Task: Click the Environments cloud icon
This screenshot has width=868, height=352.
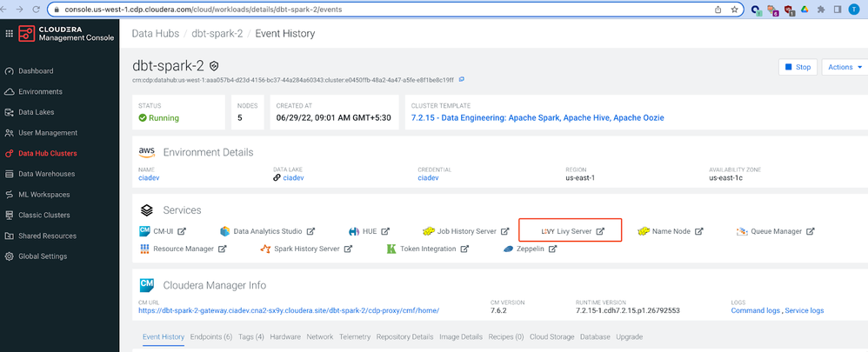Action: click(9, 91)
